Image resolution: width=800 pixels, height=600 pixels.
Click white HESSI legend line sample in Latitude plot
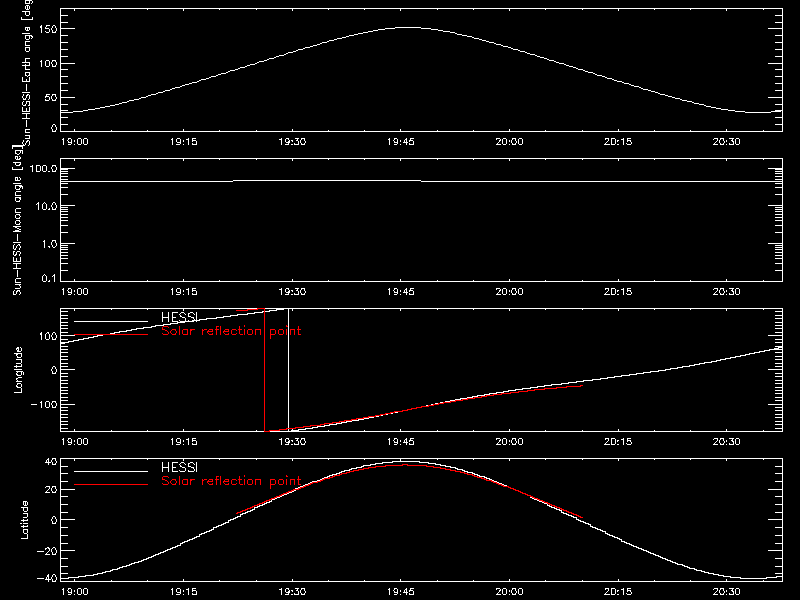(111, 471)
